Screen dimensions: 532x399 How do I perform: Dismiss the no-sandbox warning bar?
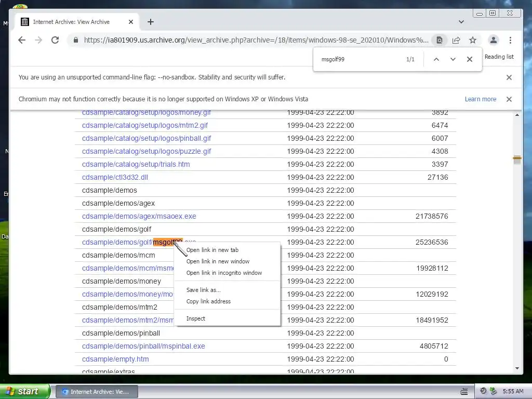509,77
